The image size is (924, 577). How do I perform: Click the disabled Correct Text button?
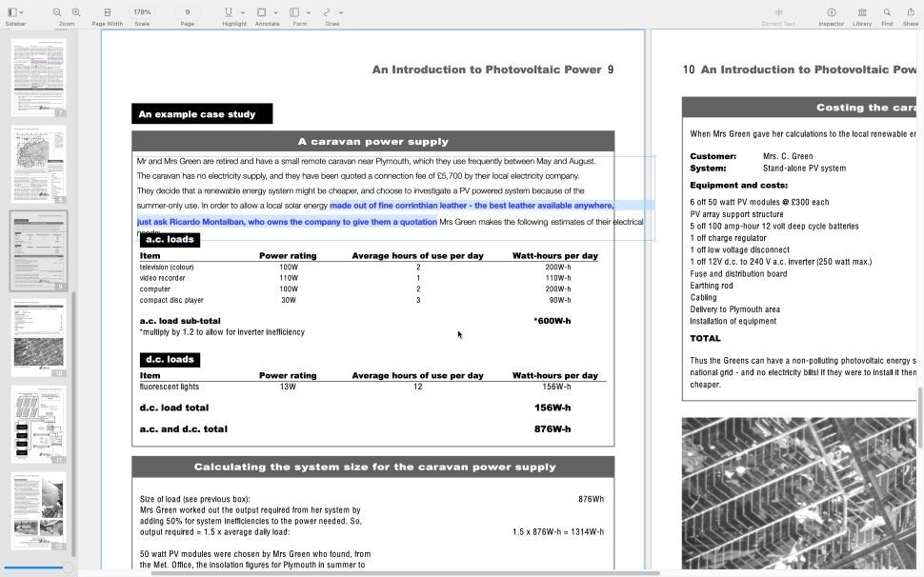pos(777,13)
